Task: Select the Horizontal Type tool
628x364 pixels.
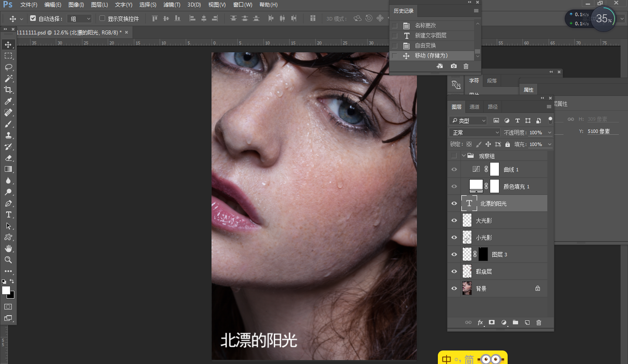Action: (x=8, y=214)
